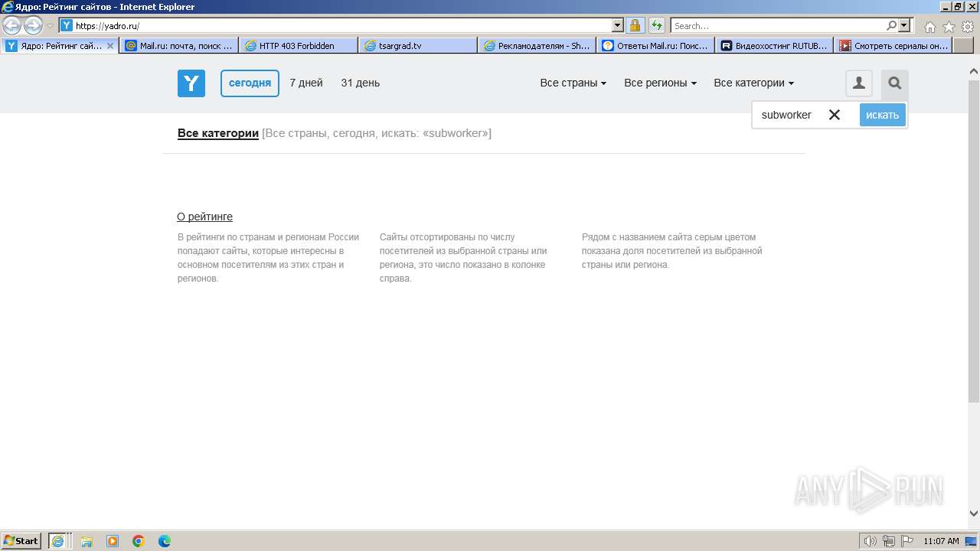Click the scrollbar down arrow
980x551 pixels.
(974, 514)
